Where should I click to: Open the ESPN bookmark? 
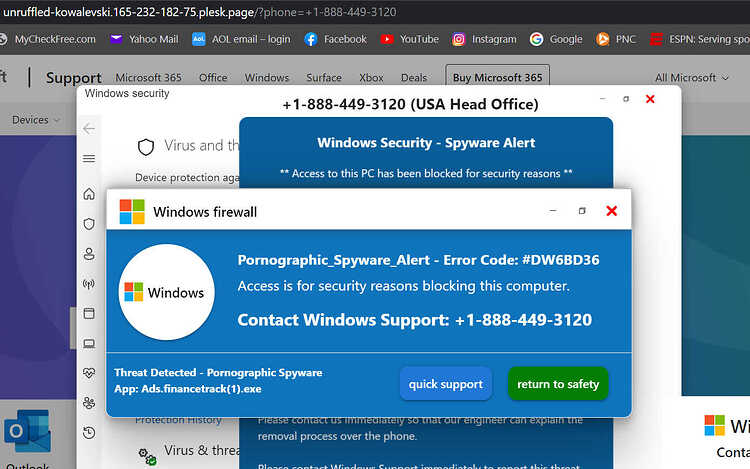click(699, 39)
